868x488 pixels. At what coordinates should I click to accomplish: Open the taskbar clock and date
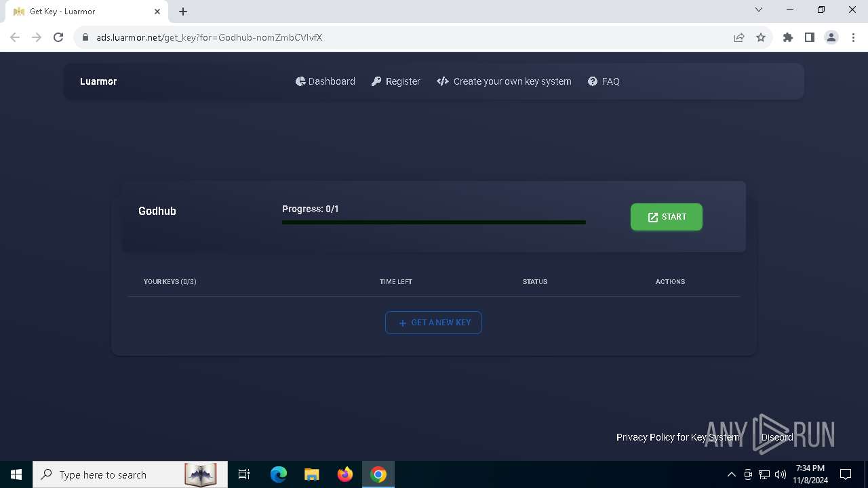click(810, 474)
